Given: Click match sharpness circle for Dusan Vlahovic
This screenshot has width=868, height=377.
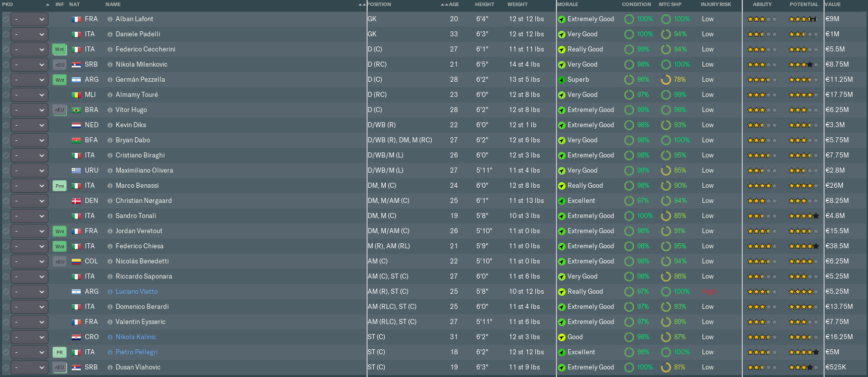Looking at the screenshot, I should (x=666, y=367).
